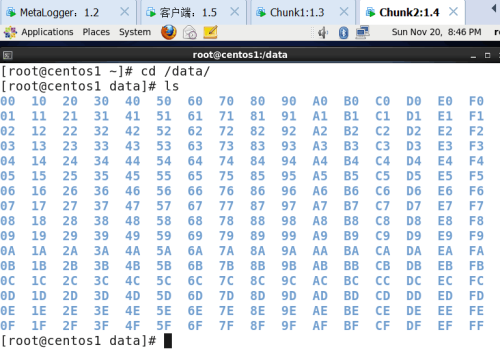Click directory entry 7A
The image size is (500, 360).
[226, 251]
